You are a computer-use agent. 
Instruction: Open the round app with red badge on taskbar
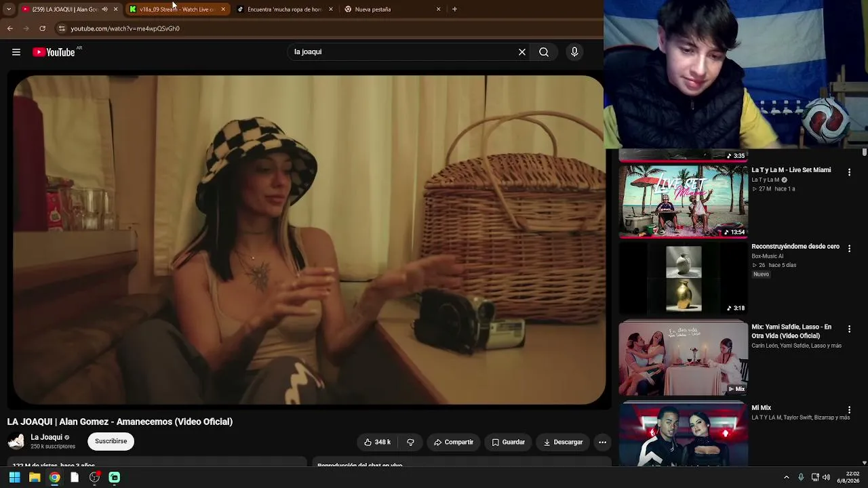tap(95, 478)
